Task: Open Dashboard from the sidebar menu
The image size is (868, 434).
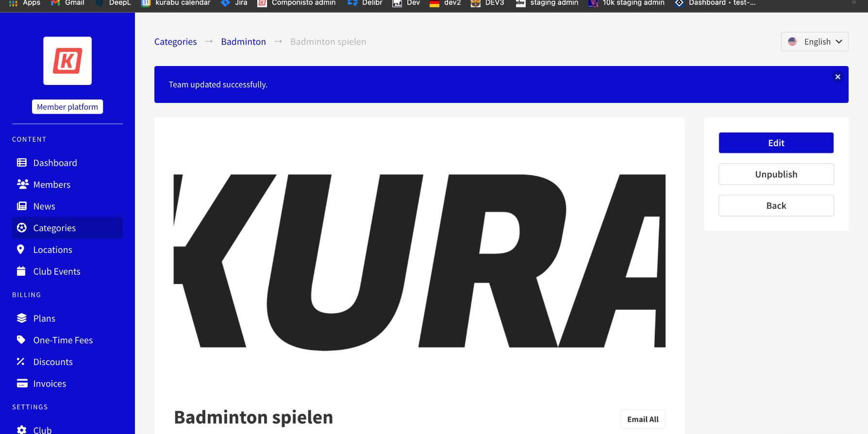Action: point(67,163)
